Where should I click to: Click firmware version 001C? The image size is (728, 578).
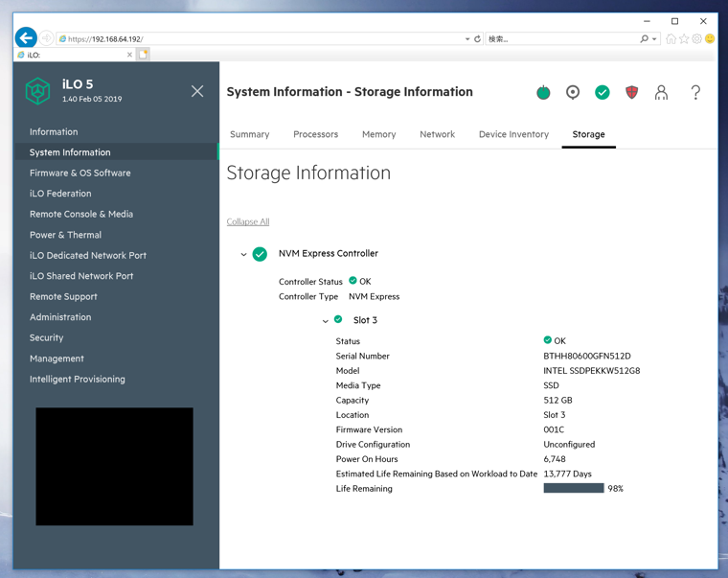(x=554, y=429)
